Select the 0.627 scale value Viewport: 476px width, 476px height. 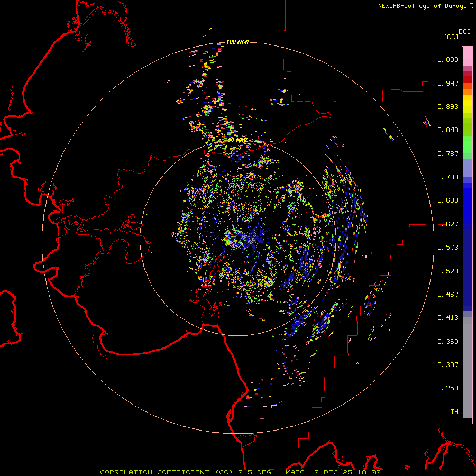(448, 224)
